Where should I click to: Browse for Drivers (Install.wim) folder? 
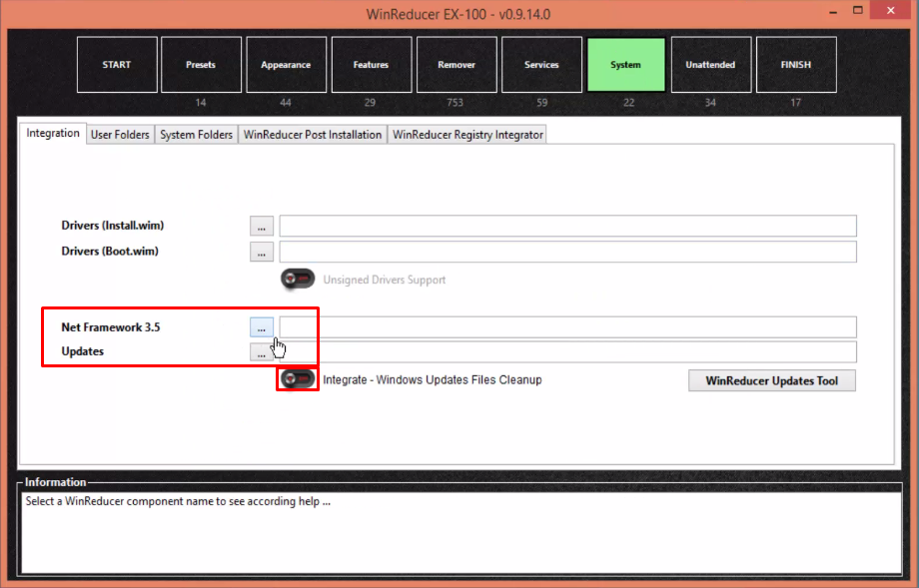tap(262, 226)
